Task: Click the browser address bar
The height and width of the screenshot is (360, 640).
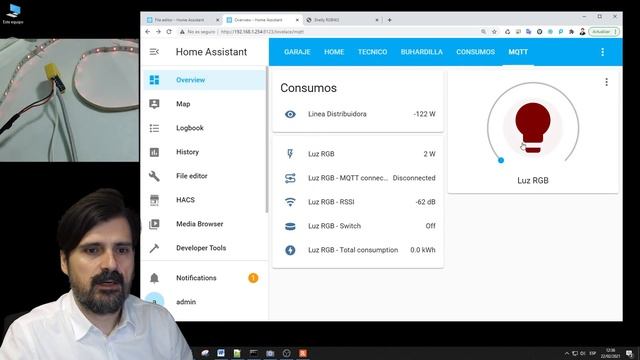Action: point(327,31)
